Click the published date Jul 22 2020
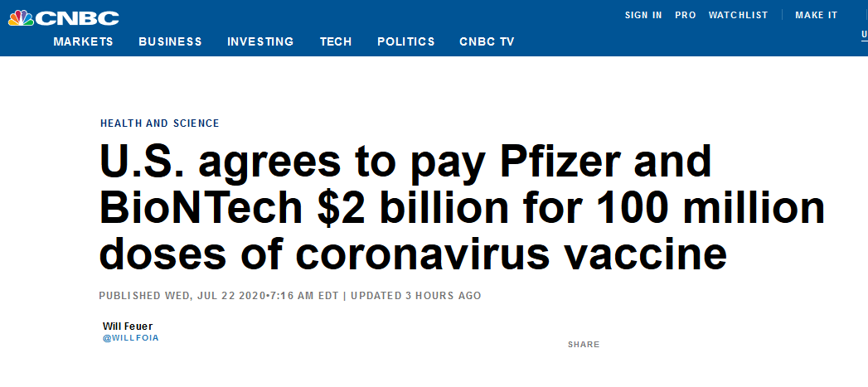868x387 pixels. (231, 296)
